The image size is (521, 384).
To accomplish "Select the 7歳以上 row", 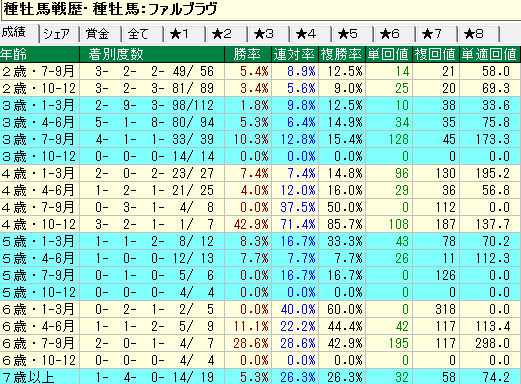I will click(260, 377).
